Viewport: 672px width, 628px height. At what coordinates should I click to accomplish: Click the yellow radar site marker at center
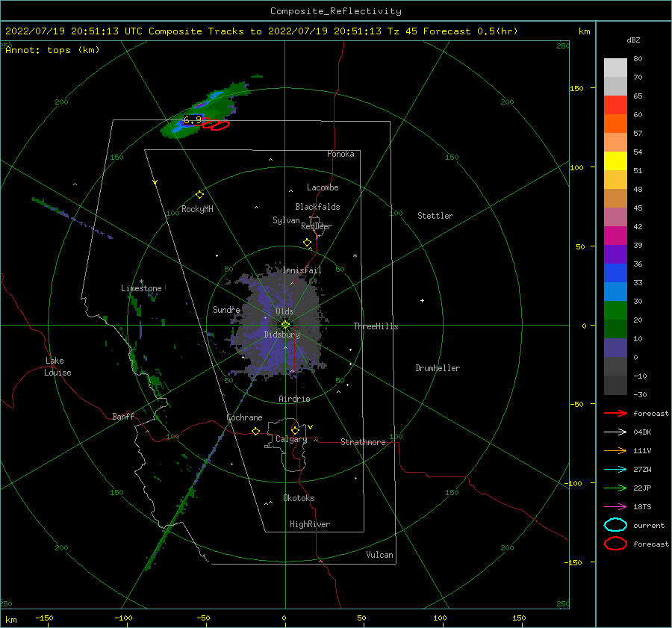pos(285,325)
